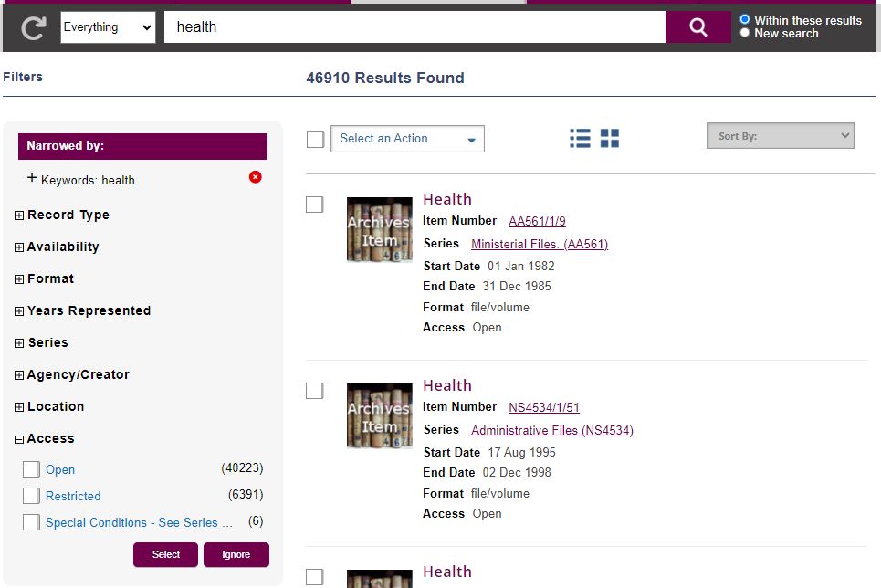Select the New search radio button
The image size is (881, 588).
[x=745, y=33]
